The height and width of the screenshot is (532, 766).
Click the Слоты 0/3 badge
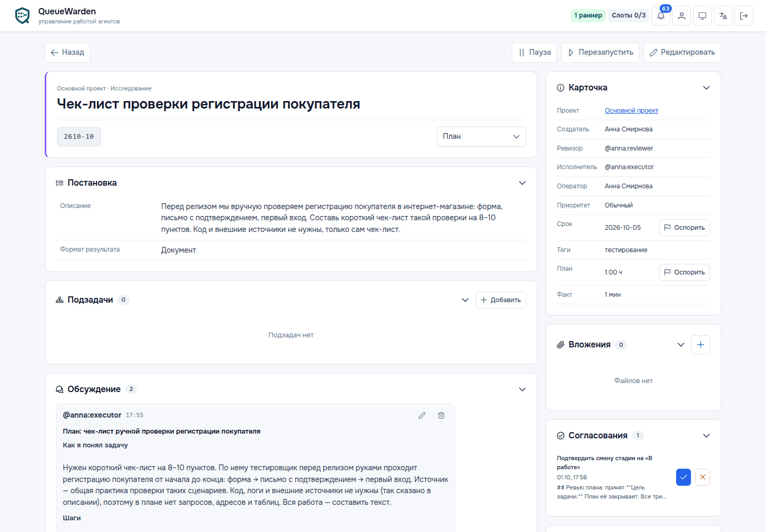[x=629, y=15]
